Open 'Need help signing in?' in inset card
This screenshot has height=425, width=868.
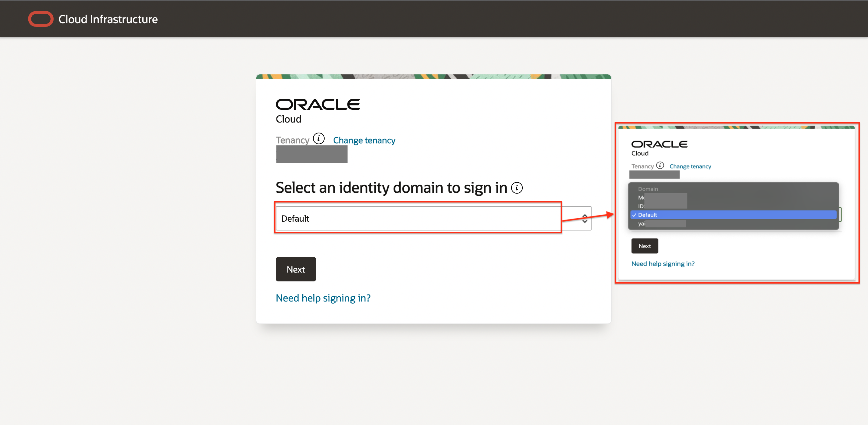663,263
